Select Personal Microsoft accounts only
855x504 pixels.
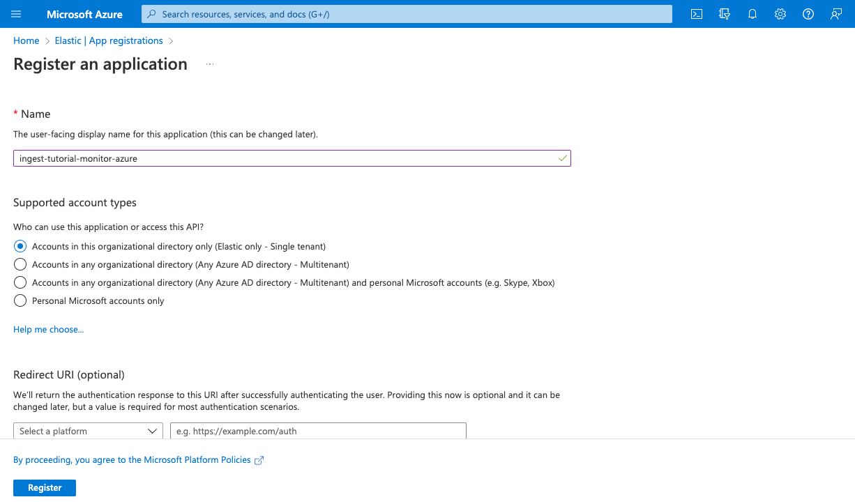(20, 300)
